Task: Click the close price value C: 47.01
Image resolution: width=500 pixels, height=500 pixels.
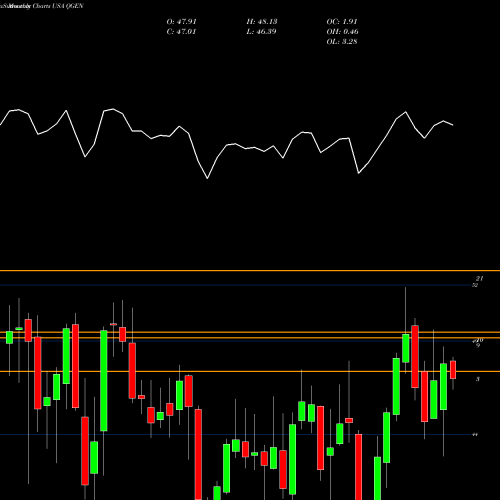Action: [181, 32]
